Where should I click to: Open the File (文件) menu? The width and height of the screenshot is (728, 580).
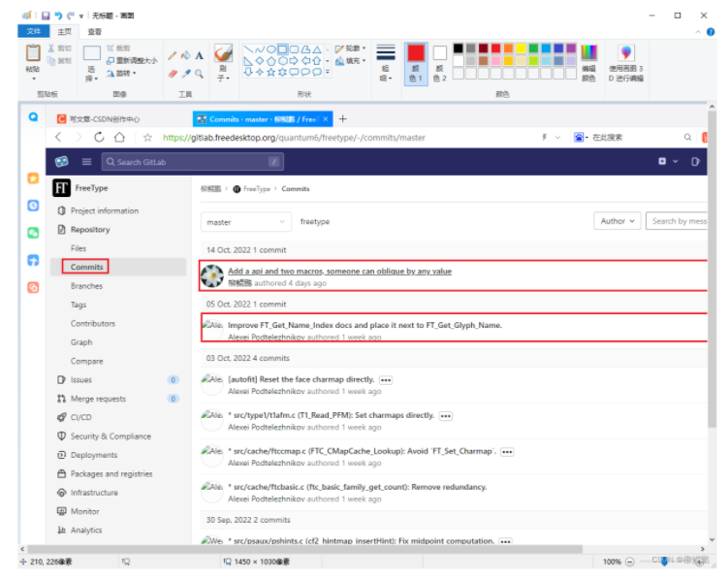[x=33, y=31]
